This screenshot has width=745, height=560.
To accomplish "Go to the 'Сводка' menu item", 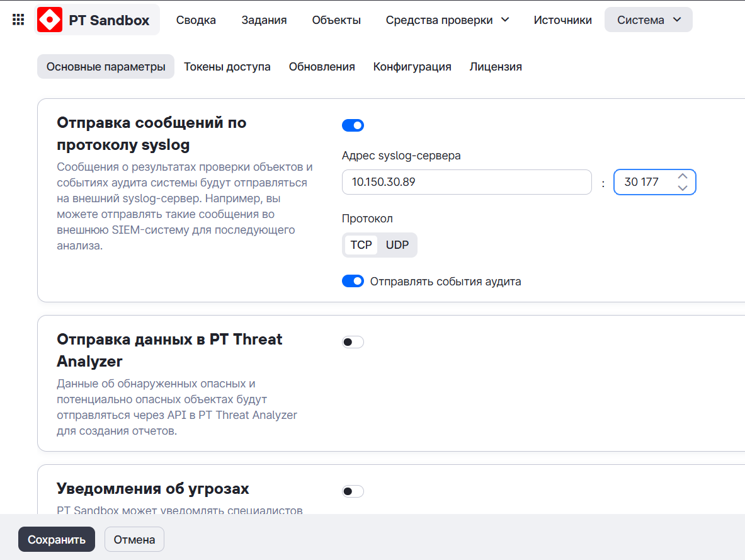I will click(196, 20).
